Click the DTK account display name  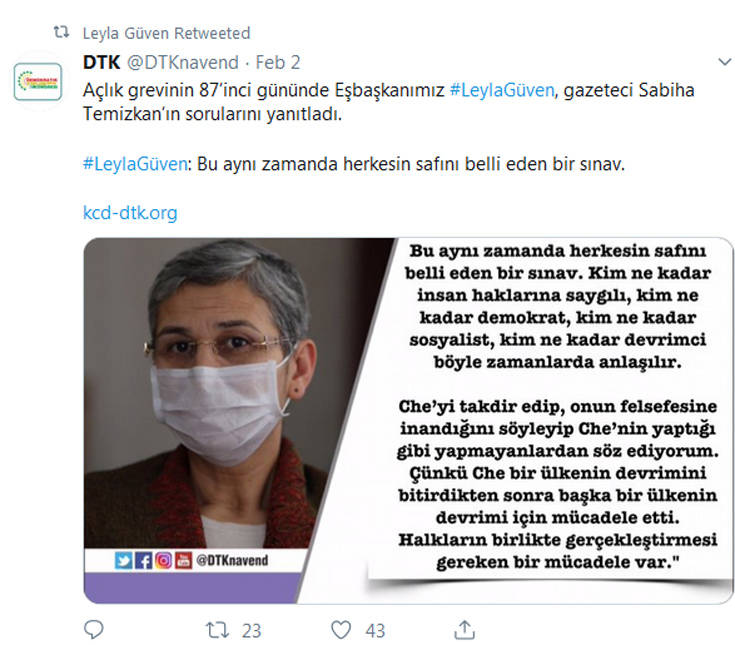click(102, 62)
